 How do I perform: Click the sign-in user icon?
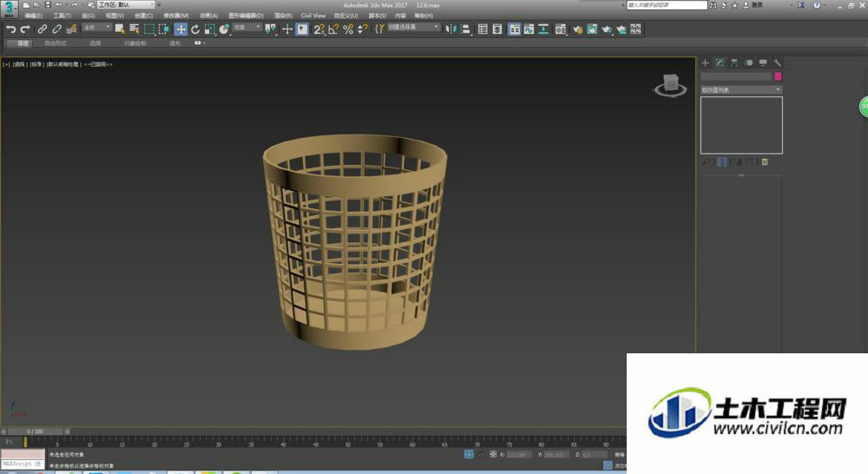click(x=746, y=5)
